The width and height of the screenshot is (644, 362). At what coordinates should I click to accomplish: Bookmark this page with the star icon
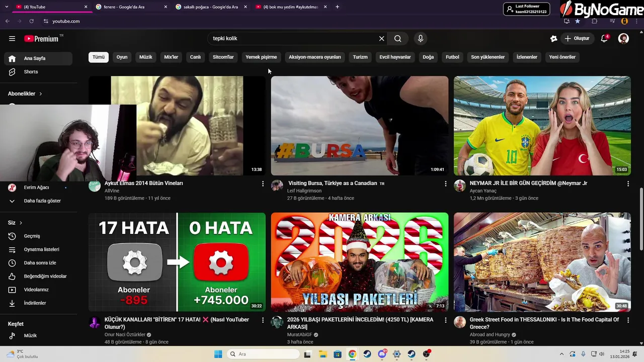pyautogui.click(x=578, y=21)
